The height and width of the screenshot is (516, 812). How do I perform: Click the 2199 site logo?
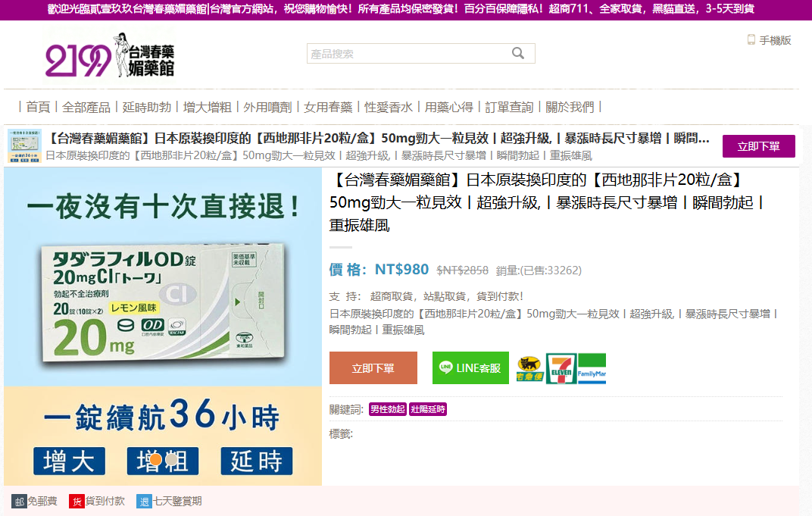pyautogui.click(x=110, y=57)
